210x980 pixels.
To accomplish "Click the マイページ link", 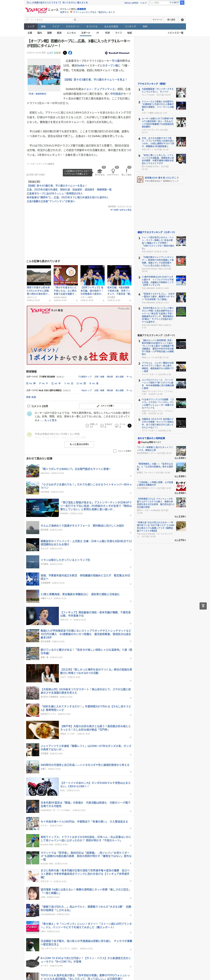I will [x=157, y=19].
